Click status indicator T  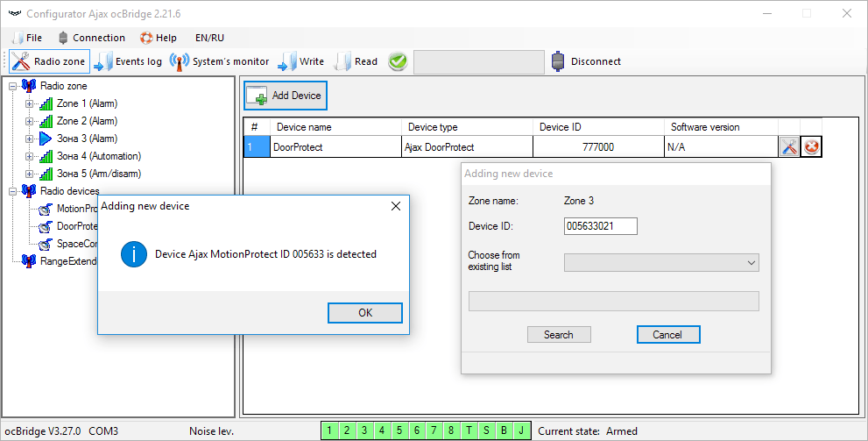point(469,430)
